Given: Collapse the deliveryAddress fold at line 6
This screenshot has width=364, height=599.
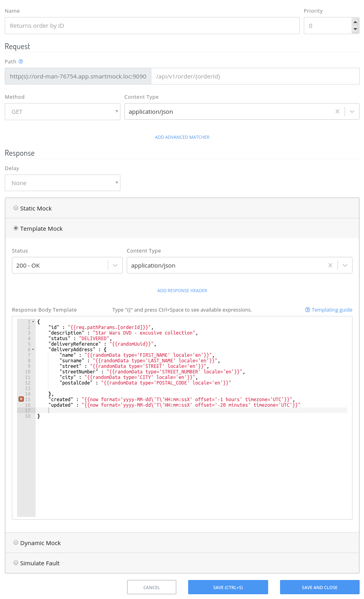Looking at the screenshot, I should (33, 350).
